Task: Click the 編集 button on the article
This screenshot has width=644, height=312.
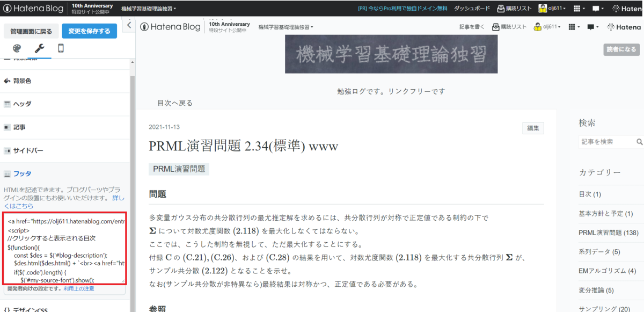Action: click(x=533, y=128)
